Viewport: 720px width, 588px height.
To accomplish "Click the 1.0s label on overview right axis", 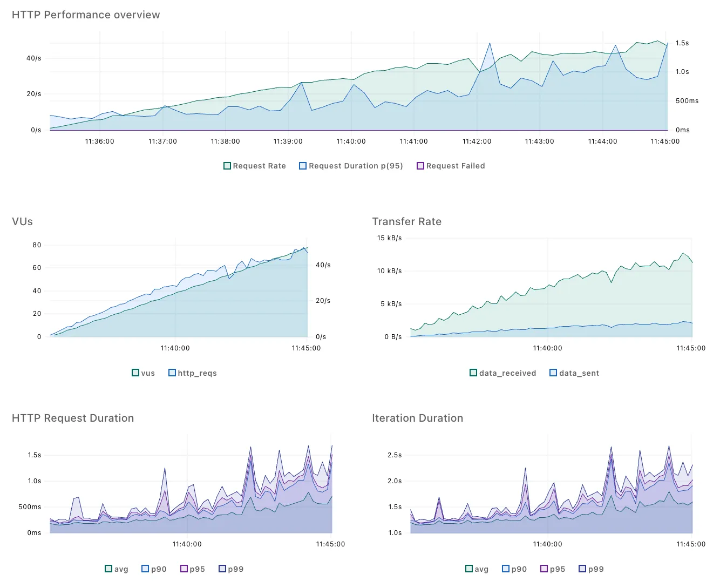I will pyautogui.click(x=682, y=72).
